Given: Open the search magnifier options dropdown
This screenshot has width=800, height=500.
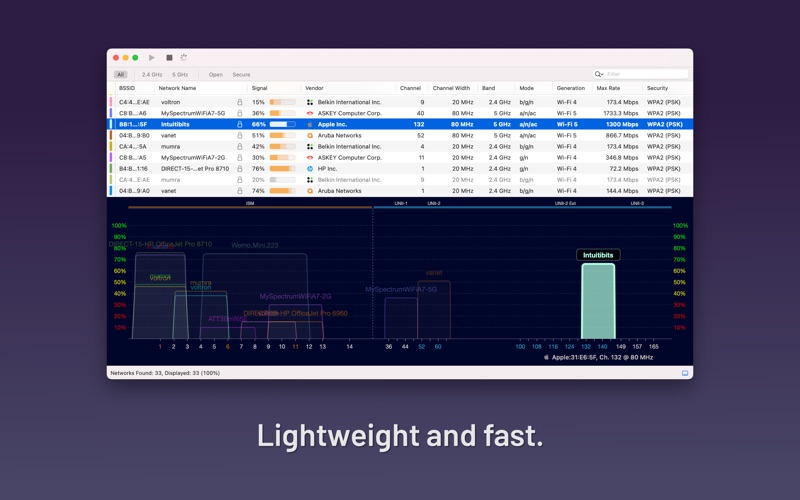Looking at the screenshot, I should (x=598, y=74).
